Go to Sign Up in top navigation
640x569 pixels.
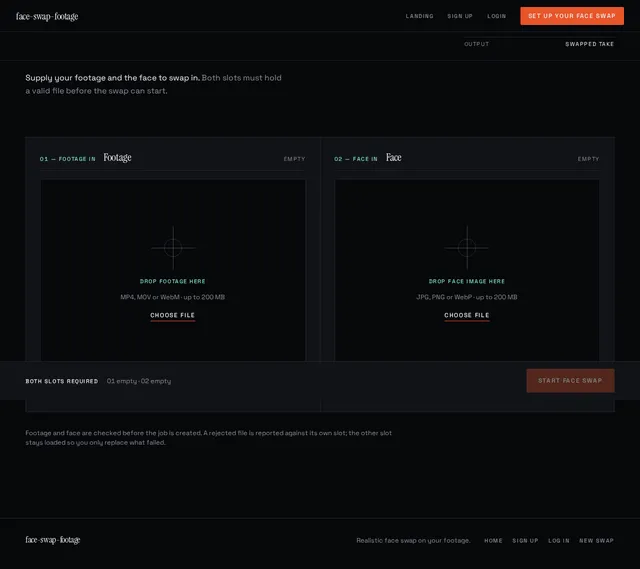click(460, 16)
